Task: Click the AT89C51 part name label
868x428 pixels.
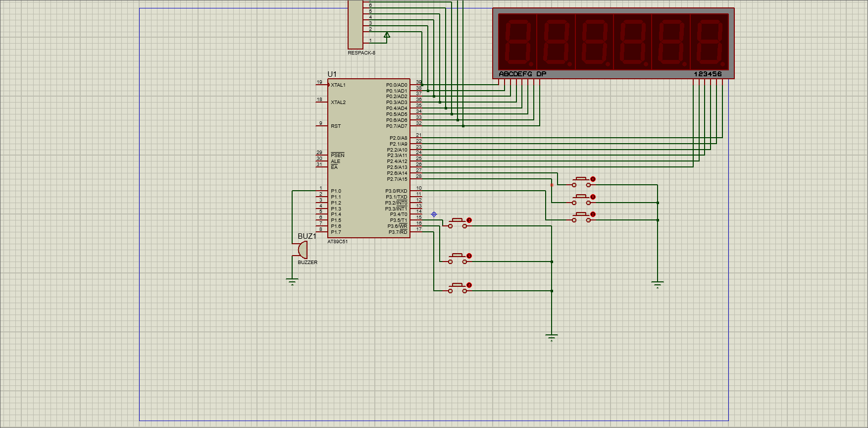Action: tap(338, 242)
